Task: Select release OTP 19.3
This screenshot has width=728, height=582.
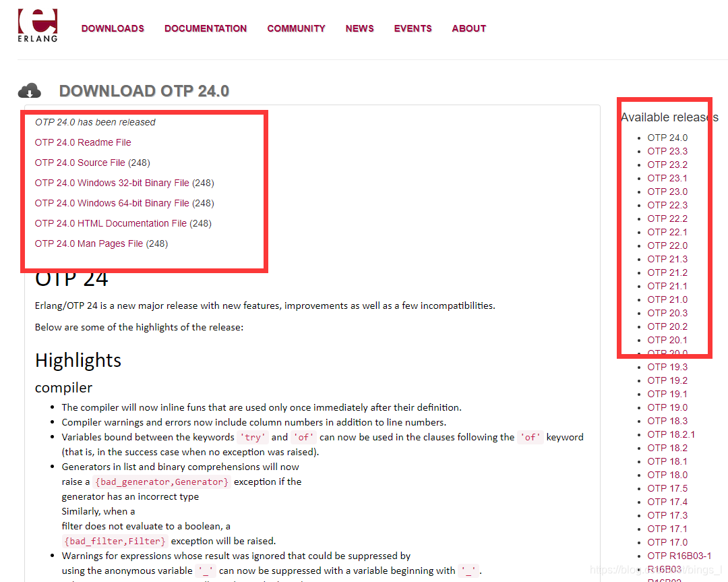Action: pos(667,367)
